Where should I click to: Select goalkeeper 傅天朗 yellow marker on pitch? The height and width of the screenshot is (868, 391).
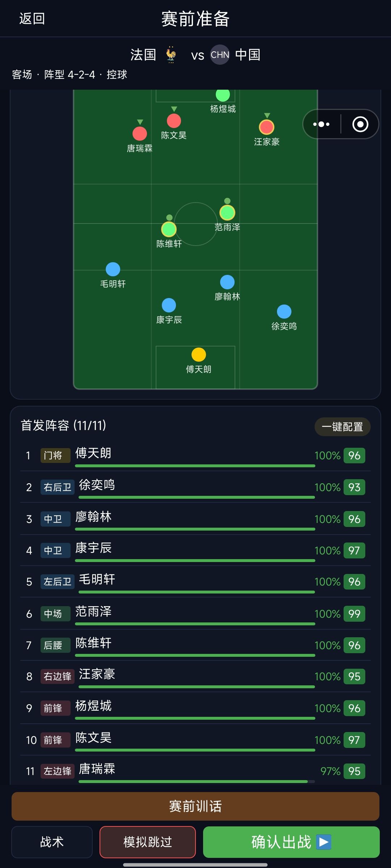pos(199,354)
